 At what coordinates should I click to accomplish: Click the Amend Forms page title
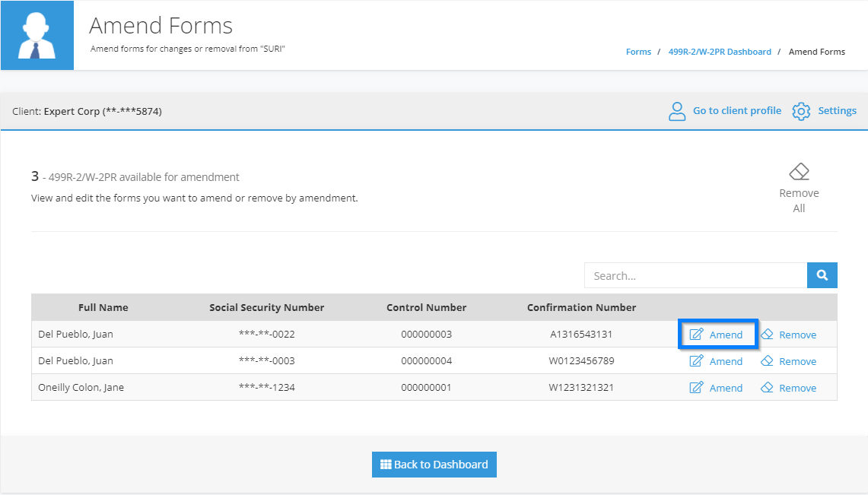(x=161, y=25)
